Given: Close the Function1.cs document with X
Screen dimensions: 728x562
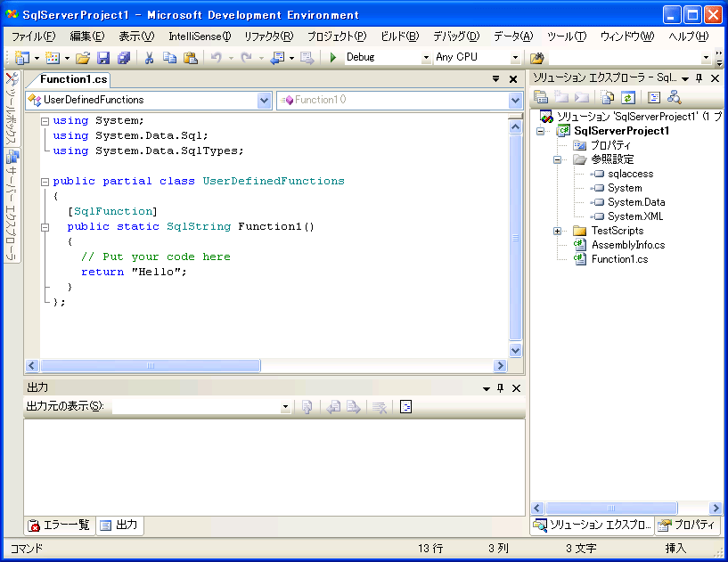Looking at the screenshot, I should coord(513,79).
